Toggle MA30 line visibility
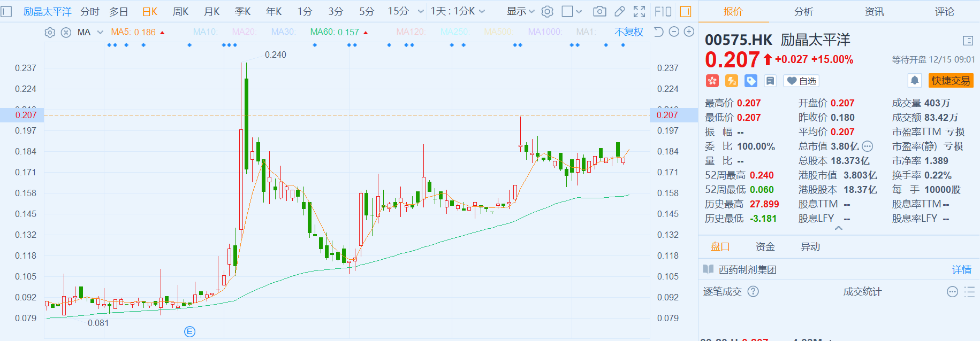The width and height of the screenshot is (980, 341). coord(284,32)
